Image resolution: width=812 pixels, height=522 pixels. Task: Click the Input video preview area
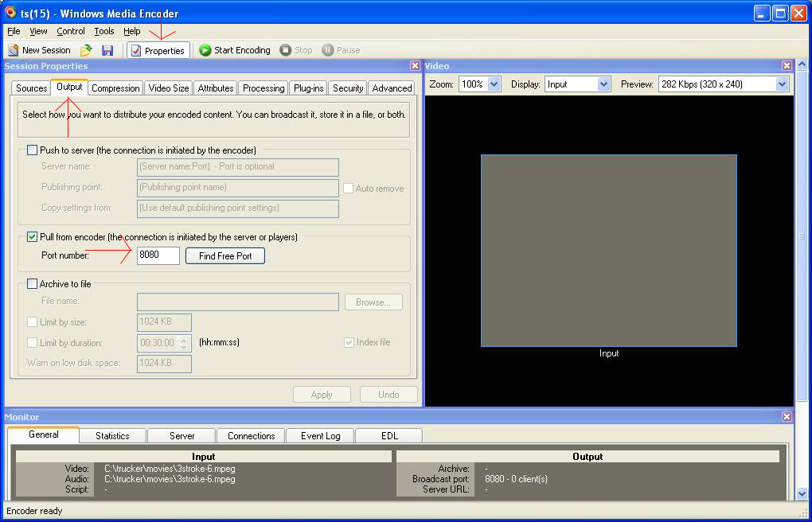pos(608,251)
